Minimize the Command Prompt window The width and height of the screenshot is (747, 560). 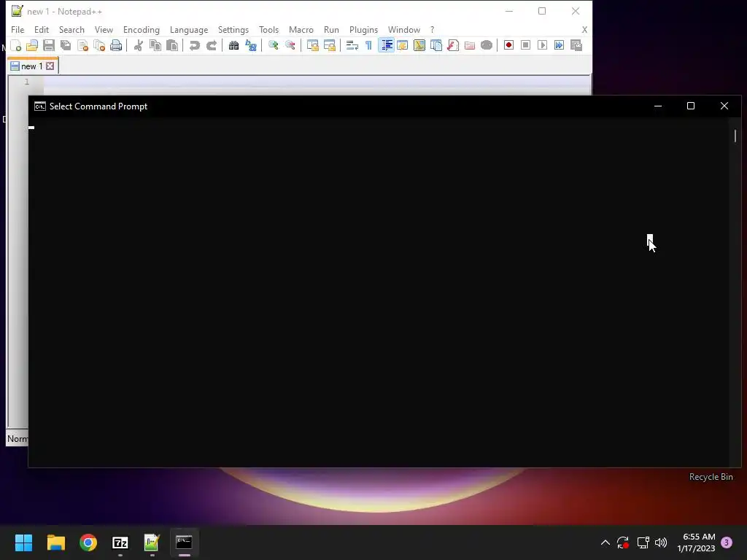click(x=658, y=106)
